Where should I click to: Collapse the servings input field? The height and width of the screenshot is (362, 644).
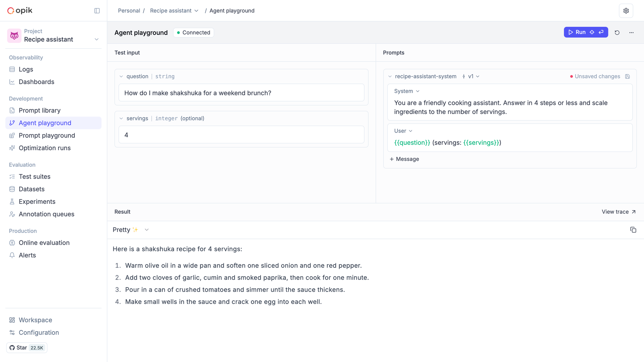121,118
